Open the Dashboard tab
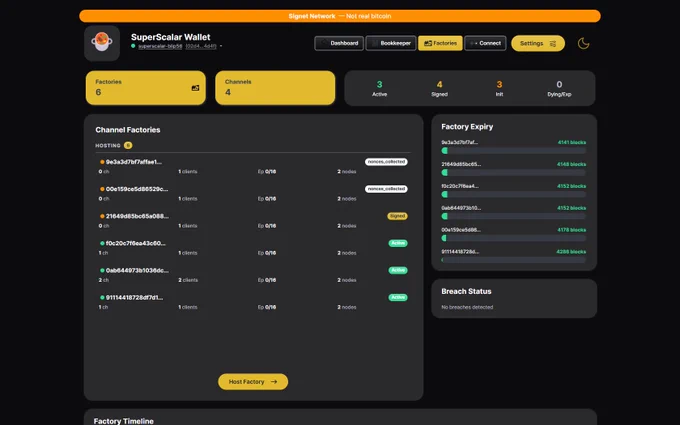Screen dimensions: 680x425 (x=339, y=43)
